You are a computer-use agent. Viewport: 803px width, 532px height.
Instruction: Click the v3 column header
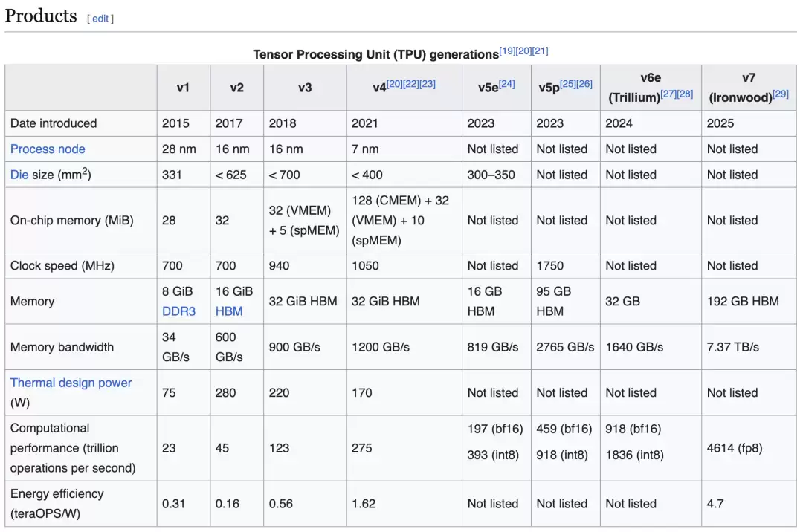pyautogui.click(x=305, y=88)
